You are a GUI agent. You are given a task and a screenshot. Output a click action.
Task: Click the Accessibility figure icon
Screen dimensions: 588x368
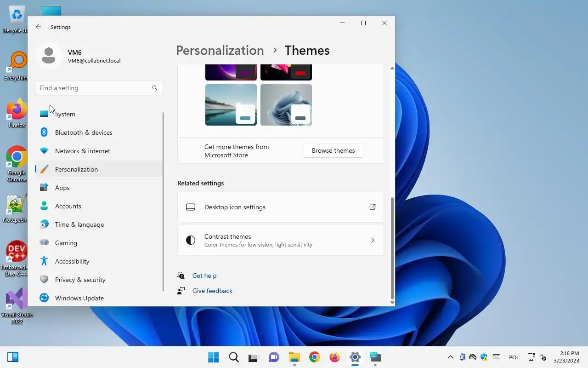[44, 261]
